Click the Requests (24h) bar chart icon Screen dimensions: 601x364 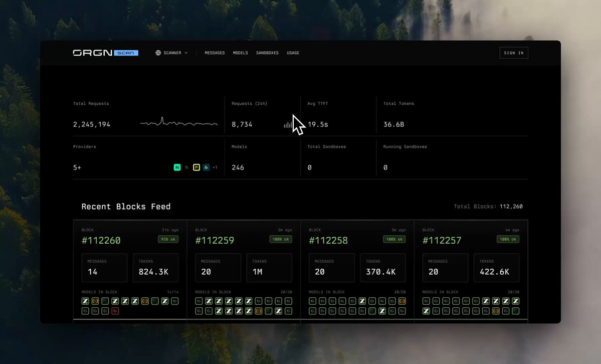pos(288,125)
